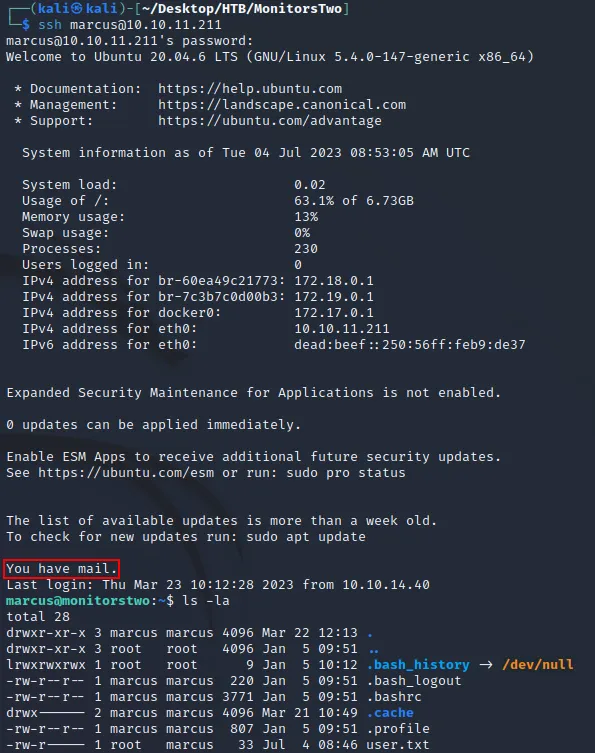Screen dimensions: 595x753
Task: Open the ubuntu.com/esm link
Action: [126, 473]
